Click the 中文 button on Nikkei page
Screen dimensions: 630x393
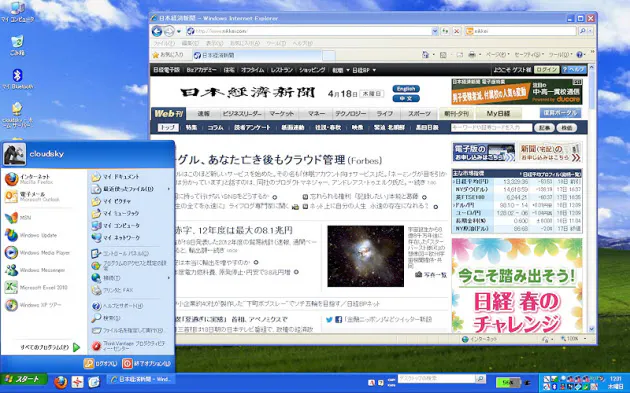point(406,98)
